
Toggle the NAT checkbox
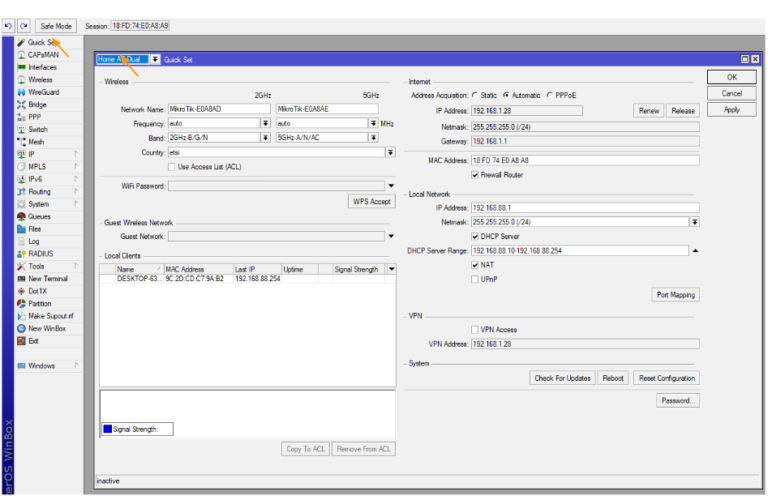pos(475,265)
